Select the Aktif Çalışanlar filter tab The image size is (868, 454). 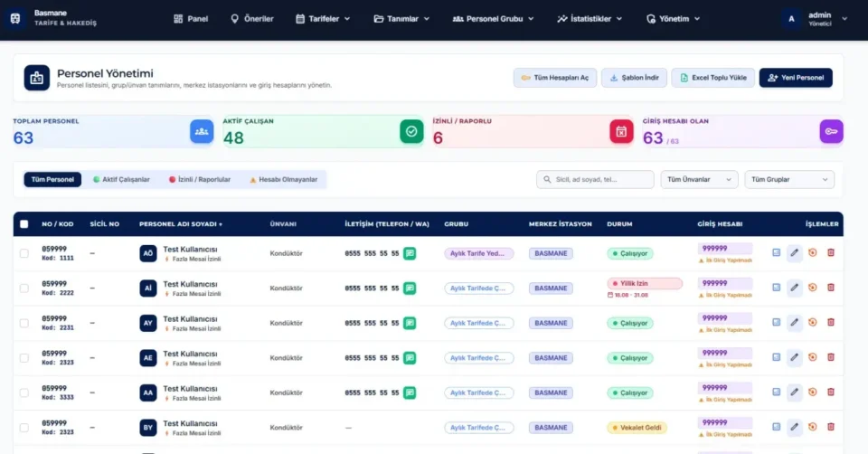[121, 179]
